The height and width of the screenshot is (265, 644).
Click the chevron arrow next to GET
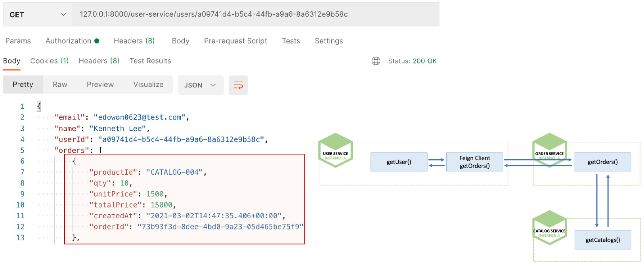[63, 14]
